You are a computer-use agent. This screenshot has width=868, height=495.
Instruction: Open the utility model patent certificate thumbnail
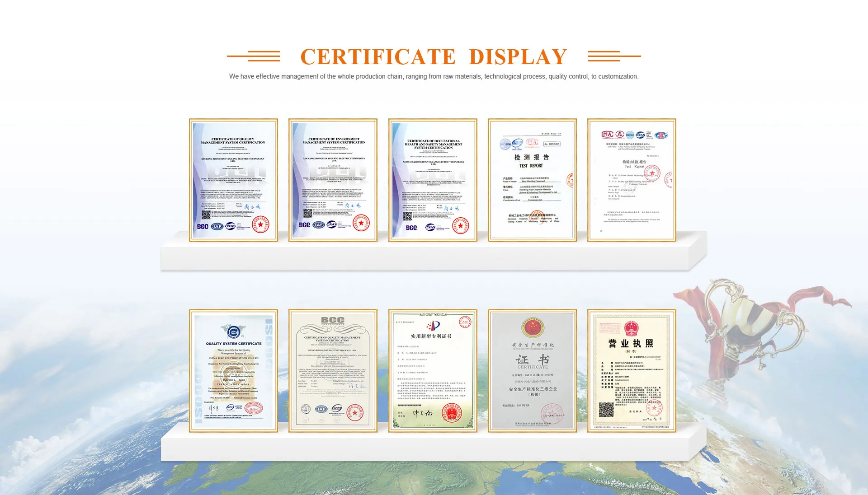433,370
